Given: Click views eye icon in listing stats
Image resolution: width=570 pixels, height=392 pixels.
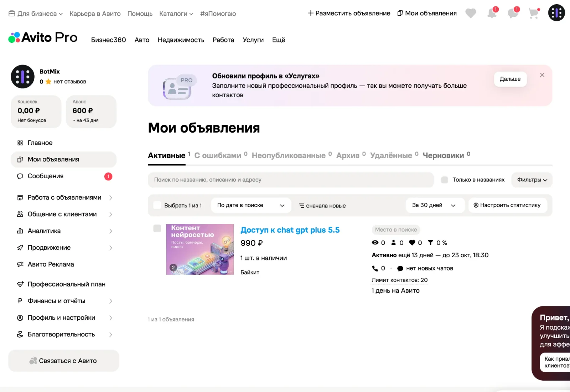Looking at the screenshot, I should (375, 243).
